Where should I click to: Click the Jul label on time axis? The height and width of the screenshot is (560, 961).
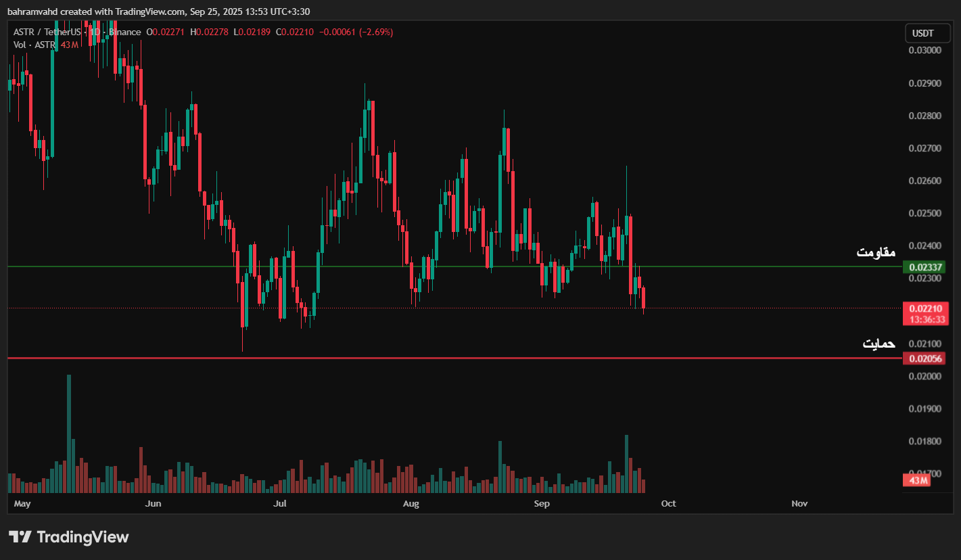pyautogui.click(x=280, y=504)
